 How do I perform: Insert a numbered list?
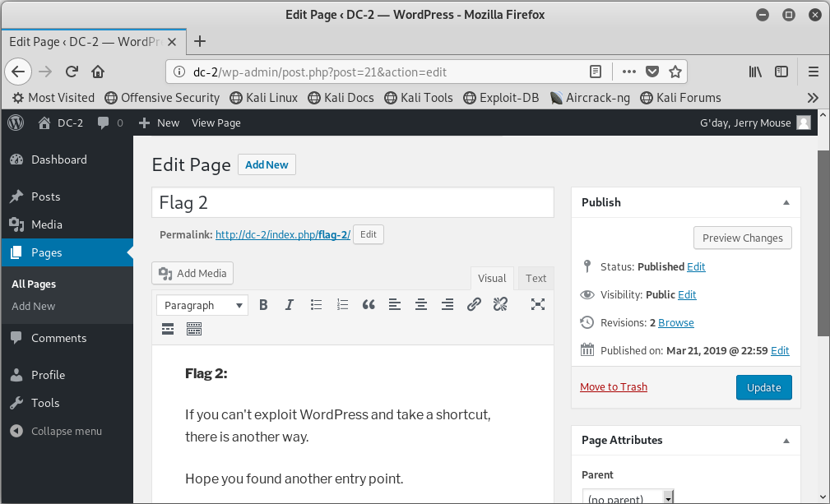pos(342,305)
